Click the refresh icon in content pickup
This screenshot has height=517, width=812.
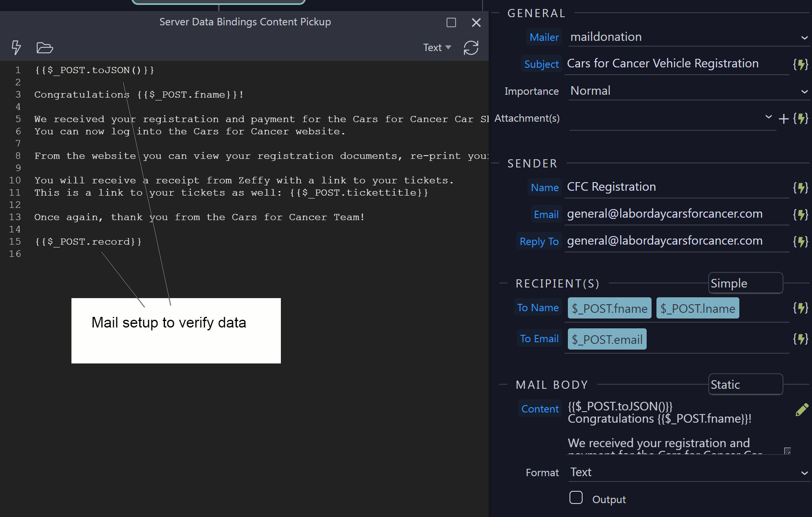click(x=471, y=48)
